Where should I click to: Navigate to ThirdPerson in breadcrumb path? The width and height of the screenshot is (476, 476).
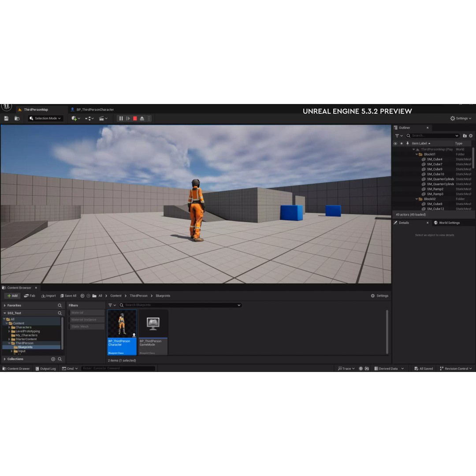(x=138, y=296)
